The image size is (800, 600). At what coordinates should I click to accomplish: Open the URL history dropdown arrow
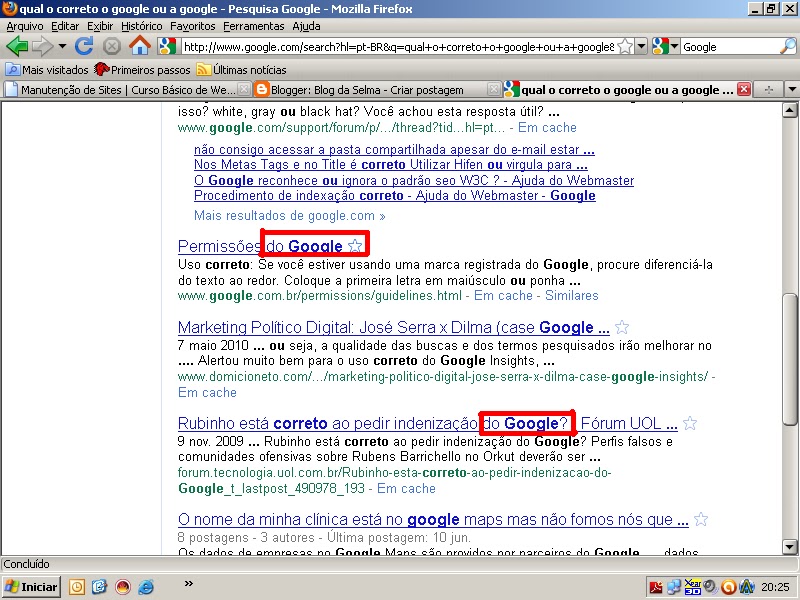[641, 47]
